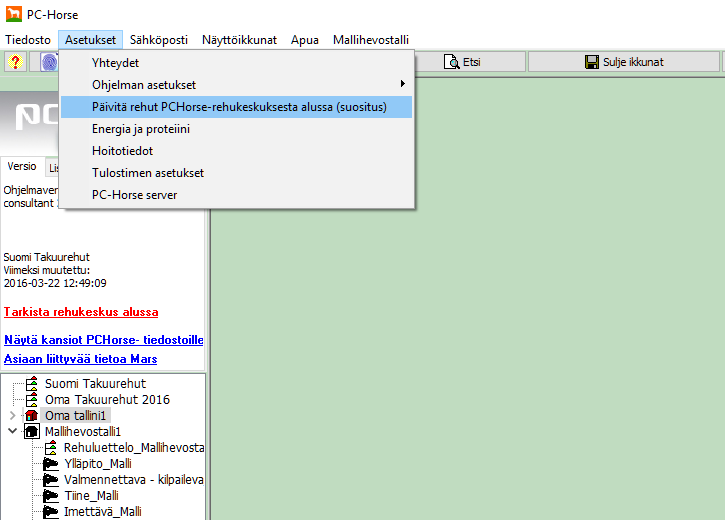Viewport: 725px width, 520px height.
Task: Select Oma Takuurehut 2016 in the tree
Action: [x=107, y=399]
